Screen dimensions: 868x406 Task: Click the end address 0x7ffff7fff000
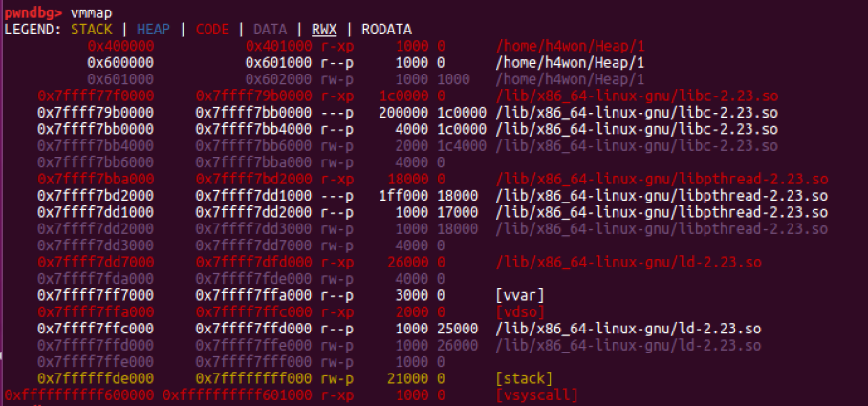tap(253, 361)
